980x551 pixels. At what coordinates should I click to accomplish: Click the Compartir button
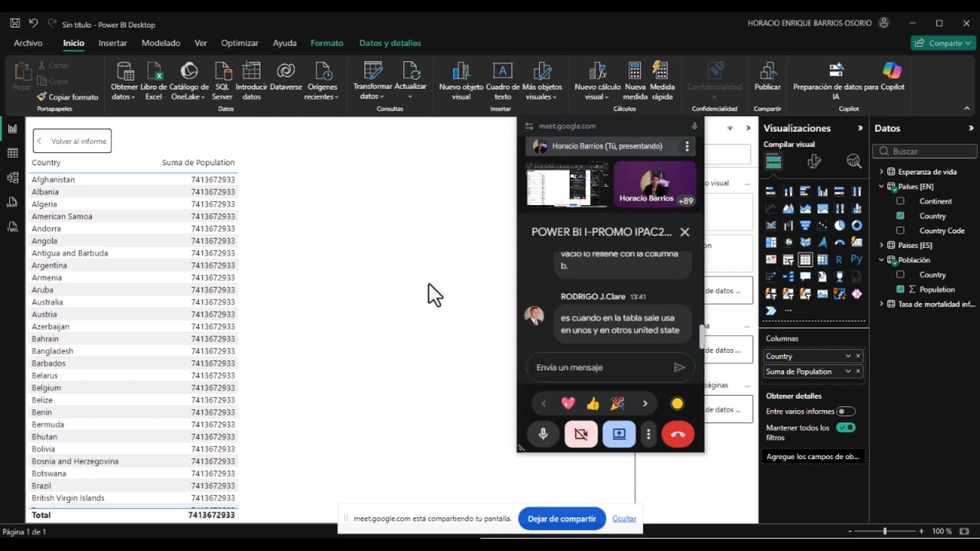943,43
